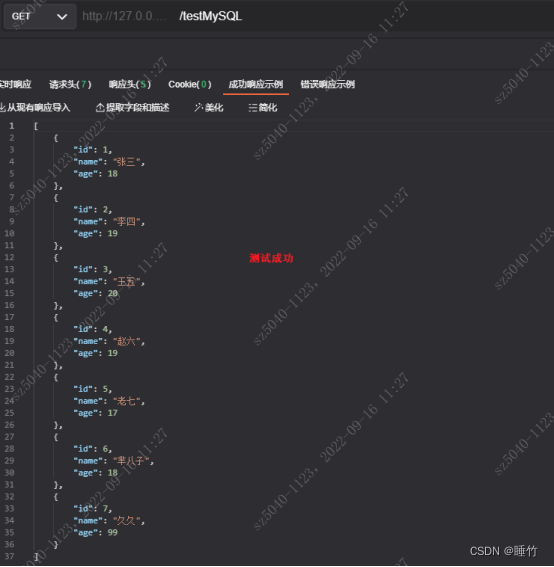Switch to the 请求头(7) tab

(x=70, y=85)
